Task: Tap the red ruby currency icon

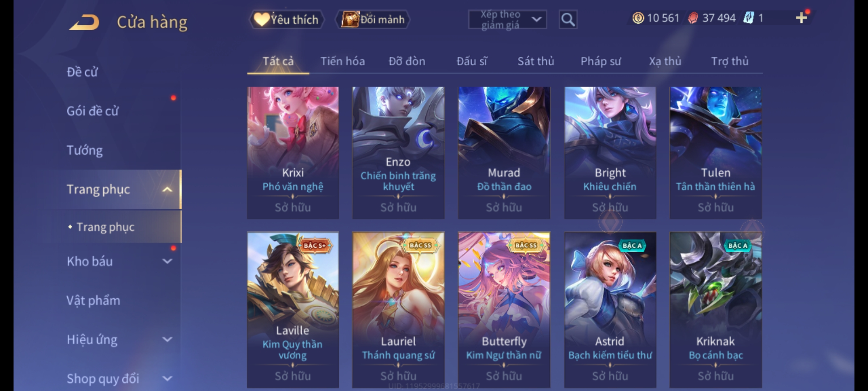Action: click(x=693, y=18)
